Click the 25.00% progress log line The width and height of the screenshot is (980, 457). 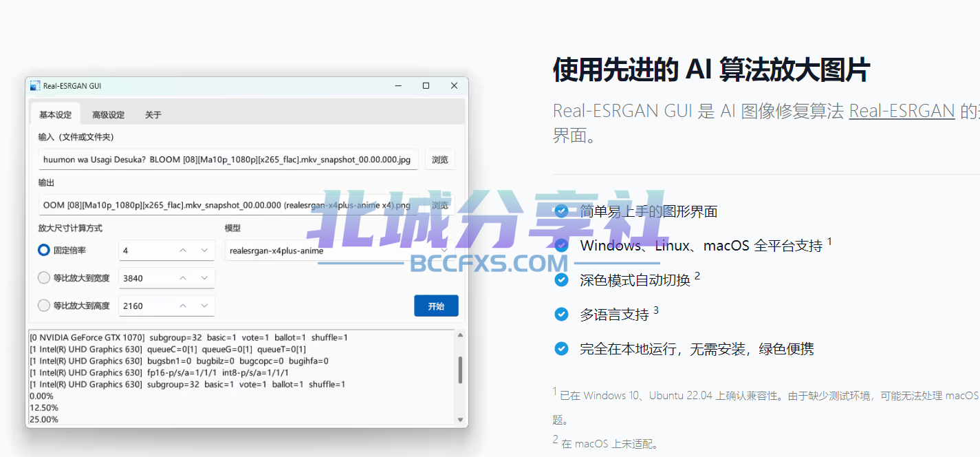(x=44, y=420)
